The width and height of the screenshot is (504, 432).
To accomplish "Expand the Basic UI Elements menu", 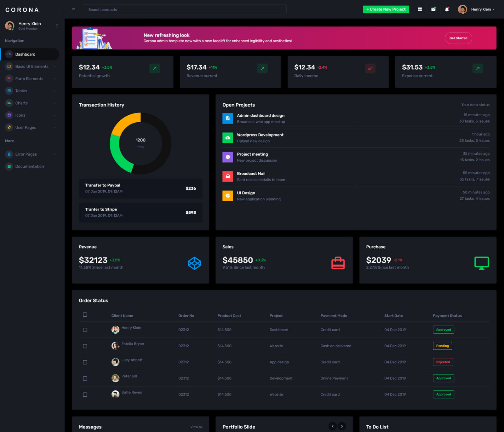I will [x=31, y=66].
